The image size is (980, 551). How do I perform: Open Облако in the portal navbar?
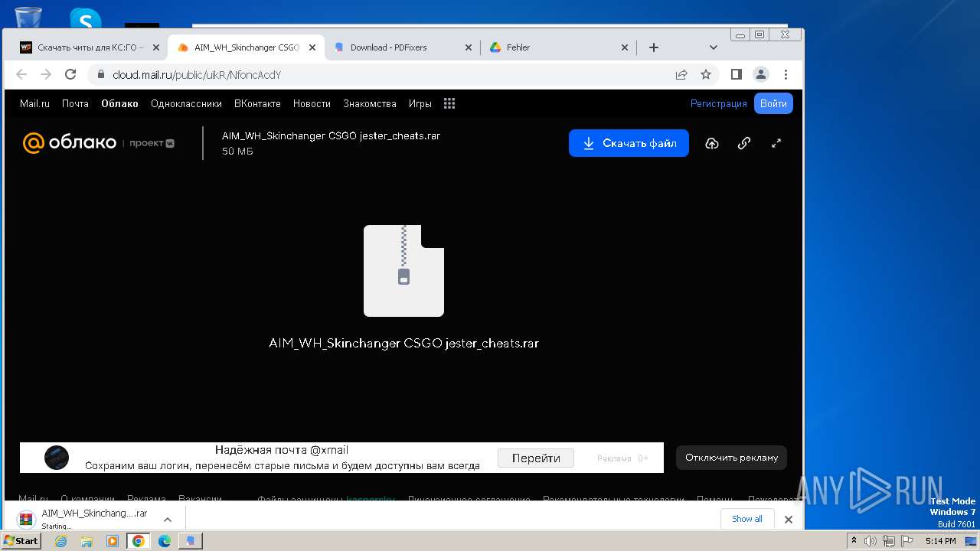[x=119, y=103]
